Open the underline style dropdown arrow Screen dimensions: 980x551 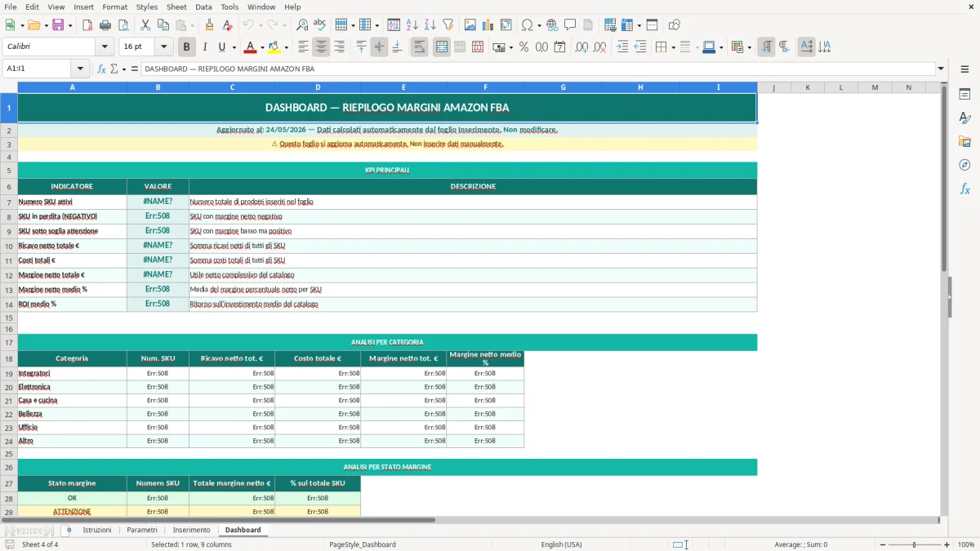click(234, 47)
